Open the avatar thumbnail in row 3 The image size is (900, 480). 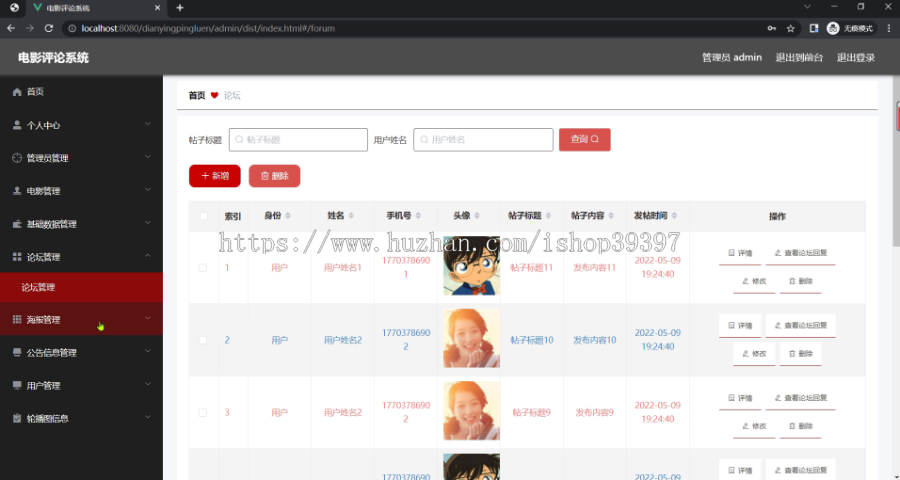pos(471,411)
